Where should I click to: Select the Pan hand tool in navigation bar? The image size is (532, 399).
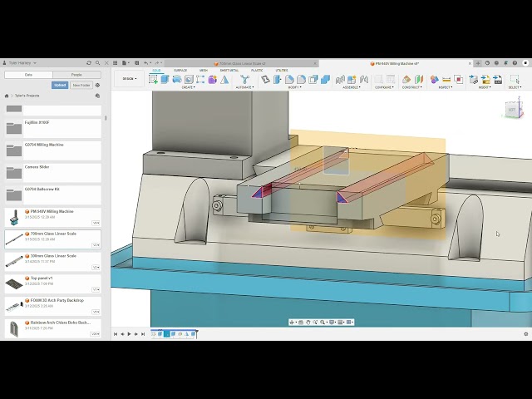(x=308, y=322)
